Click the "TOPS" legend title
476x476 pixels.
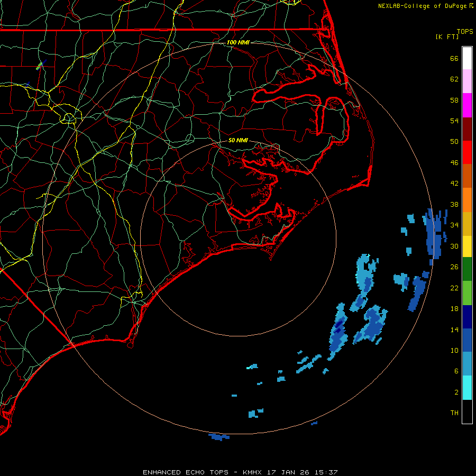[465, 32]
